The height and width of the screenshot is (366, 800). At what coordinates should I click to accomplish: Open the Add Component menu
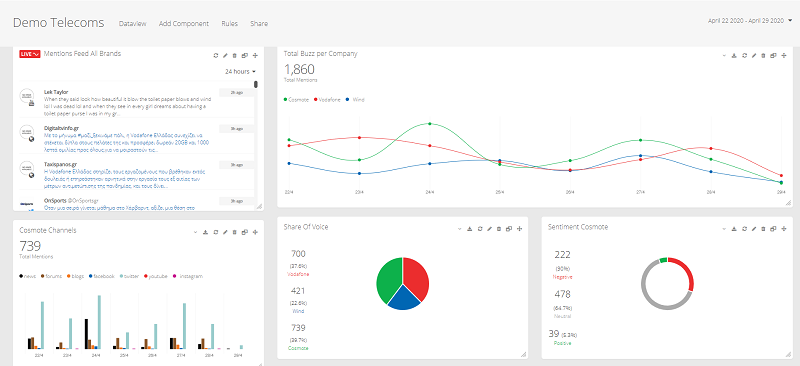click(x=184, y=23)
